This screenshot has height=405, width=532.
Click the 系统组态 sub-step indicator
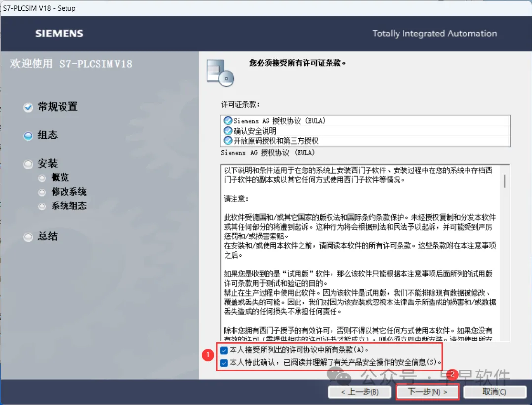[42, 206]
